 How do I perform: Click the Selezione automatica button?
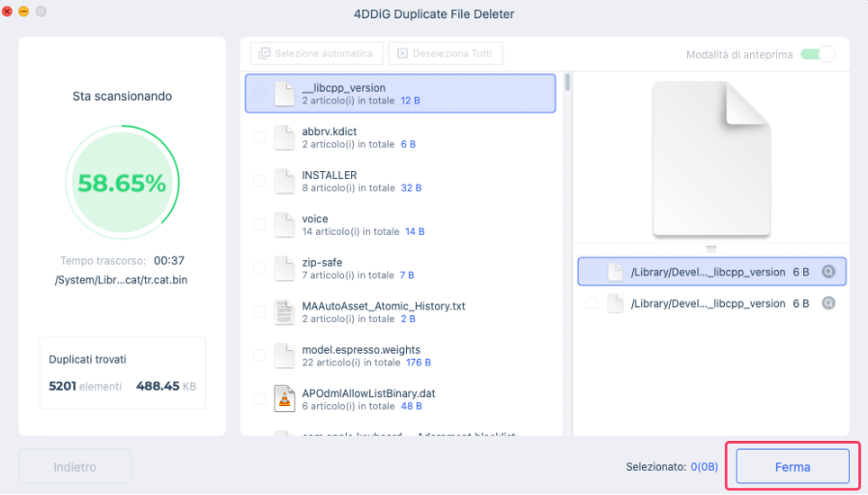(x=317, y=53)
